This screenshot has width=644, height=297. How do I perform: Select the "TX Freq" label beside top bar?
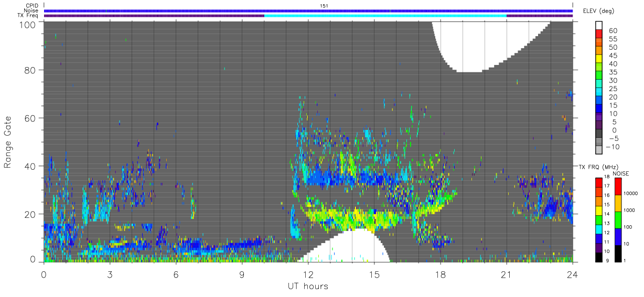tap(28, 16)
